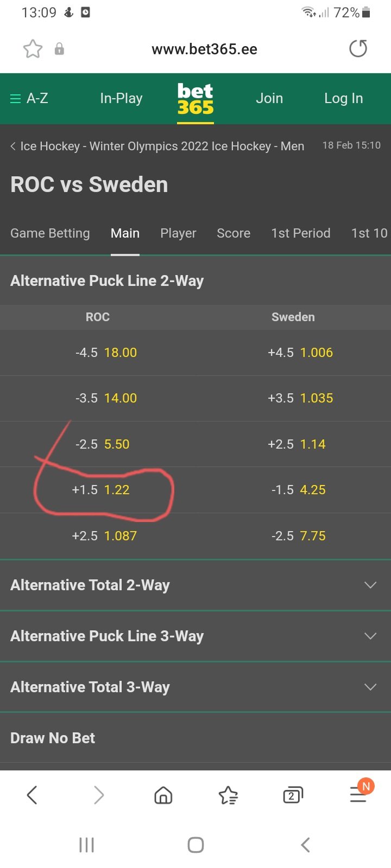Switch to the 1st Period tab

point(301,233)
